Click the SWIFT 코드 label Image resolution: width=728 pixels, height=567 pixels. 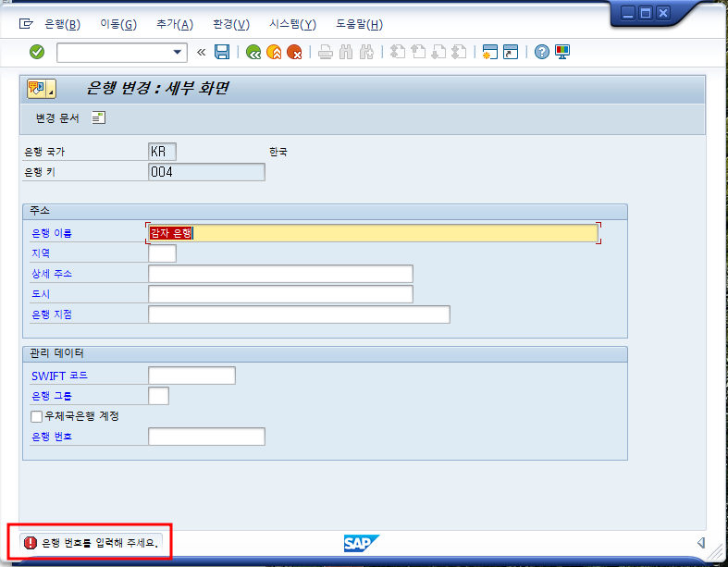pos(59,376)
